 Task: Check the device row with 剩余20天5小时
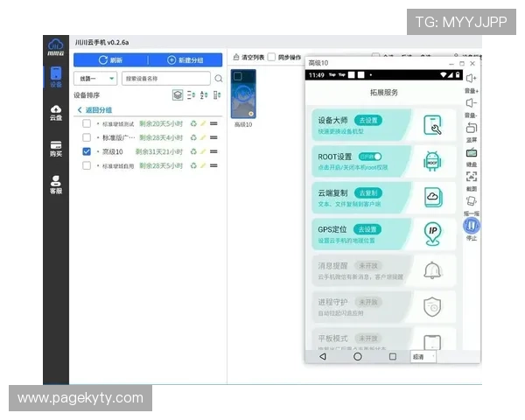coord(87,123)
